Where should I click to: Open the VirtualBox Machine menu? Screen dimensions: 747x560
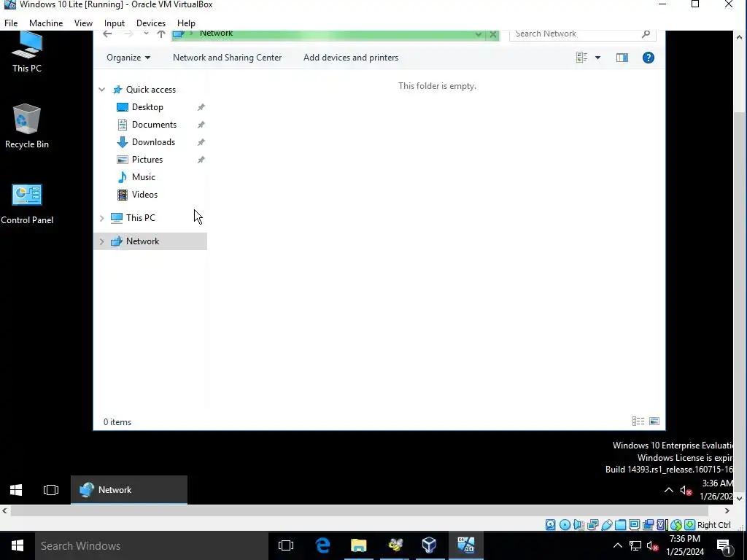46,23
